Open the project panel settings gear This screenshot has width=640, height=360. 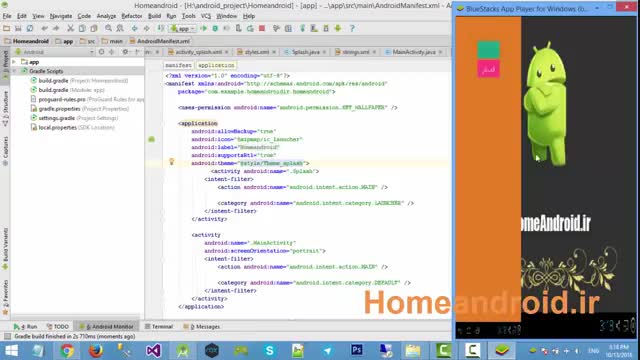(125, 52)
